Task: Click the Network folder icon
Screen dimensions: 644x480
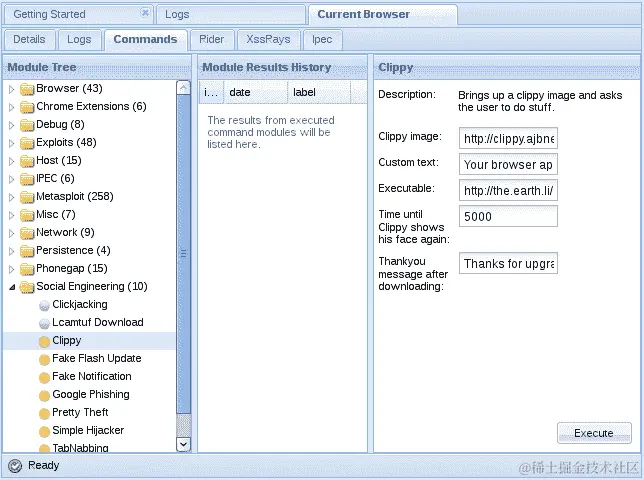Action: coord(27,233)
